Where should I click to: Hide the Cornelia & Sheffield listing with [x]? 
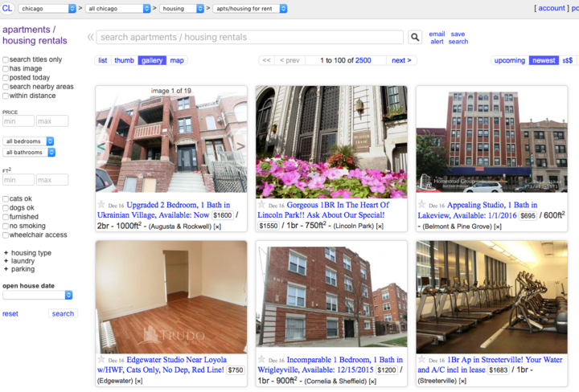[372, 381]
